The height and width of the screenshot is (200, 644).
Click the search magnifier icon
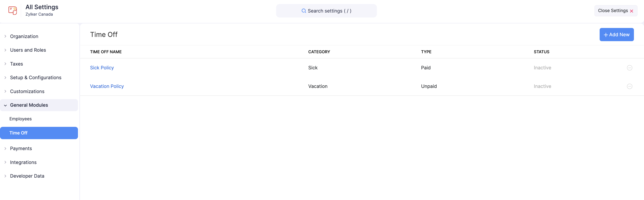coord(303,11)
